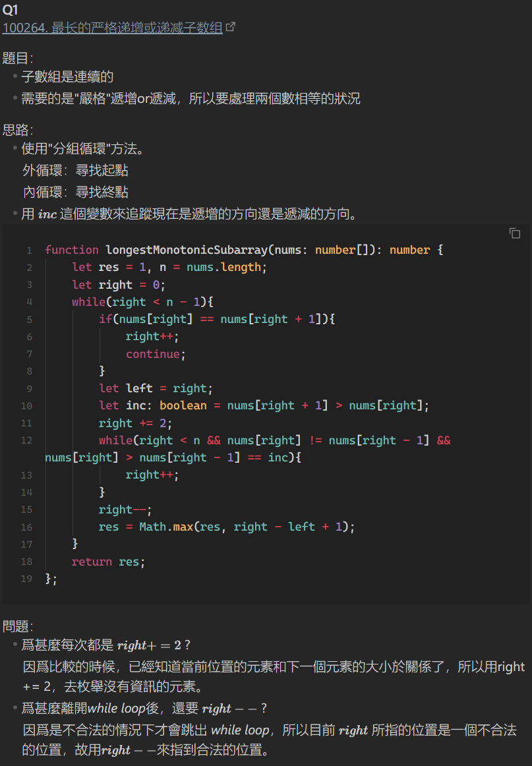Image resolution: width=532 pixels, height=766 pixels.
Task: Click the 題目: section label
Action: (18, 58)
